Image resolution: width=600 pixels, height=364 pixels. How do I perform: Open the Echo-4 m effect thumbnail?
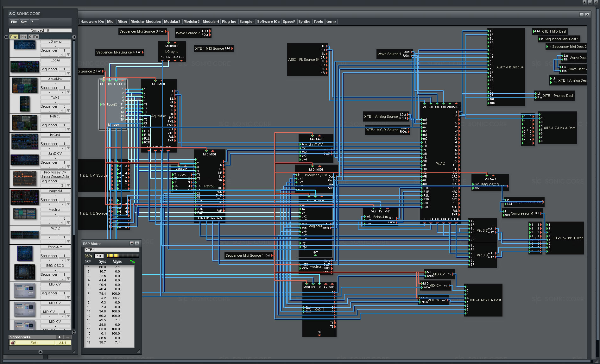25,254
